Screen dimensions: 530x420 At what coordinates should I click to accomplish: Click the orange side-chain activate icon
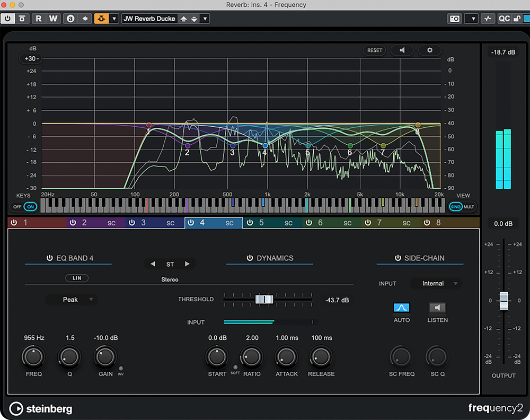101,19
